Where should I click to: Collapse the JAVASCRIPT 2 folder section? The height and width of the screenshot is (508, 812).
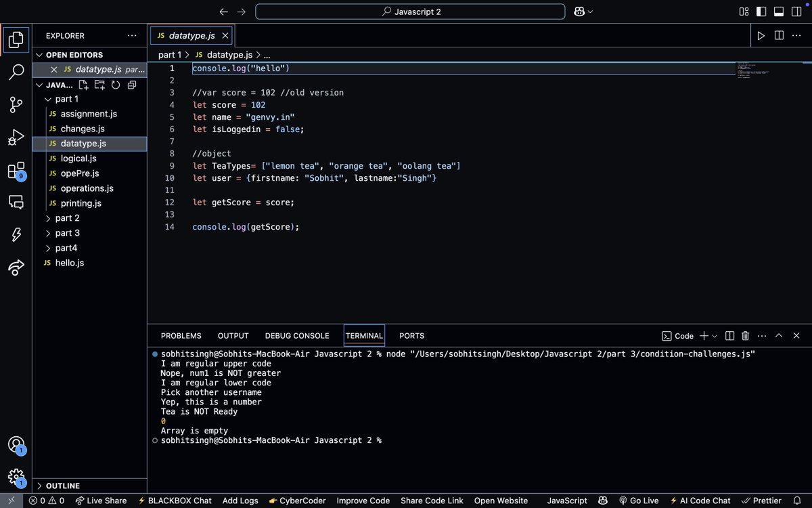pos(39,85)
